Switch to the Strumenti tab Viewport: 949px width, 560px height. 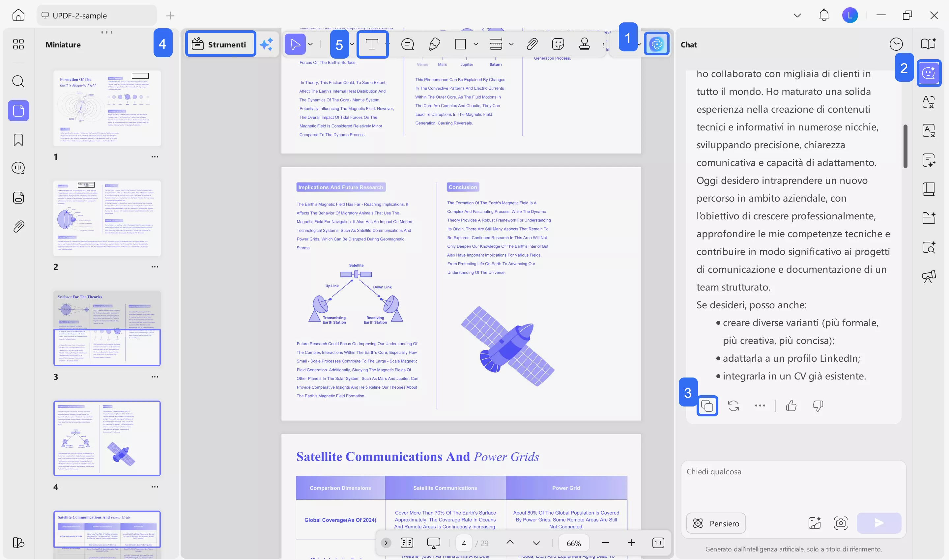click(x=220, y=44)
